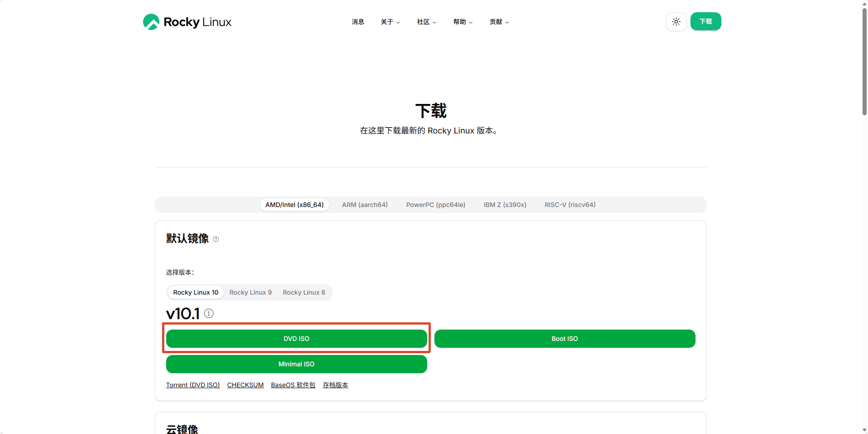
Task: Click the Rocky Linux logo
Action: click(x=187, y=22)
